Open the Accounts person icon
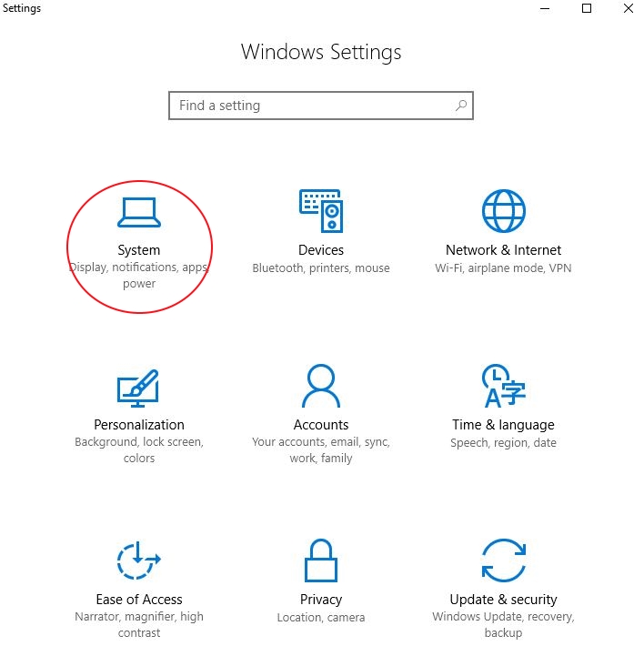 pos(321,386)
